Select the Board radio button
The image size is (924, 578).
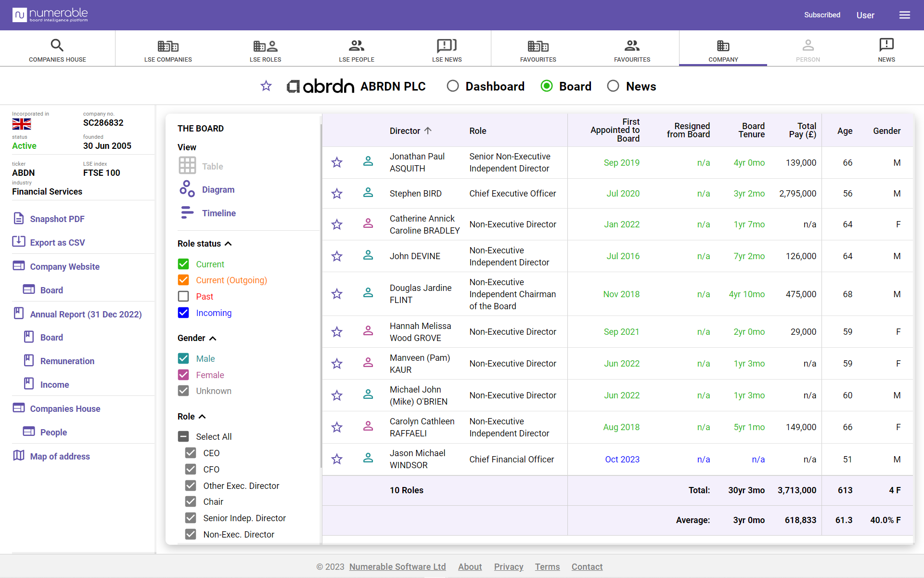tap(547, 86)
